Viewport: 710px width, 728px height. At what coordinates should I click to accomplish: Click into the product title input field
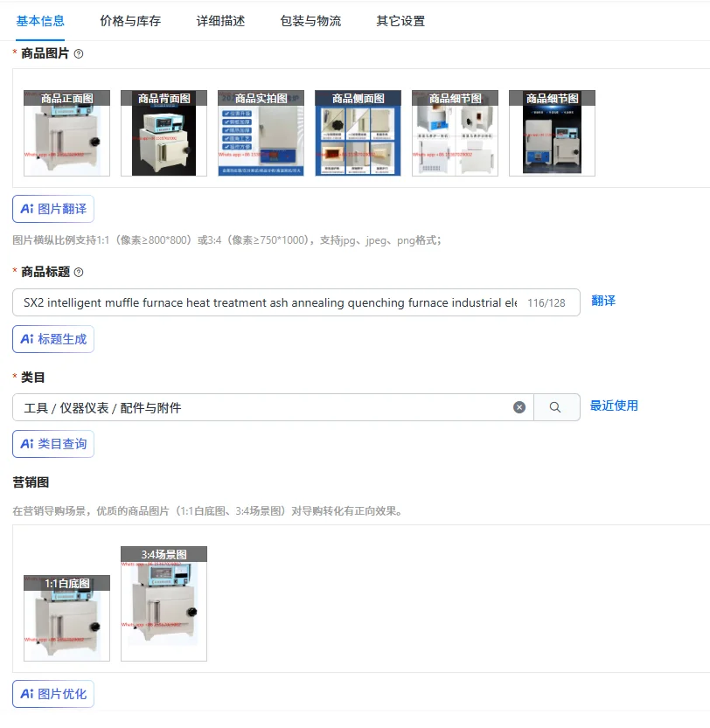coord(296,302)
